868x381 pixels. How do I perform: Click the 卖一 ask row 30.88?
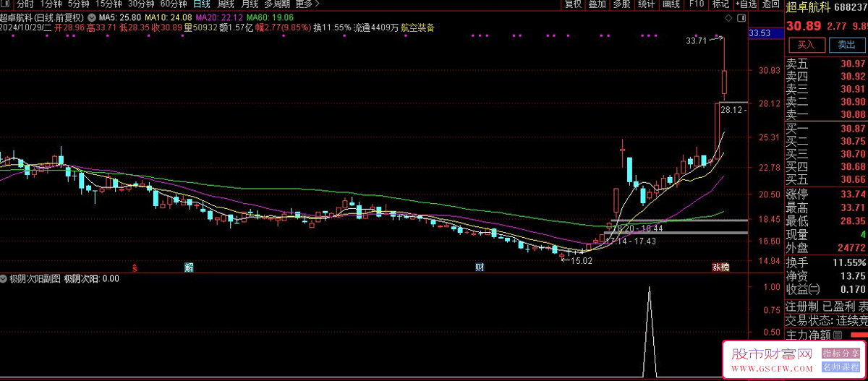pyautogui.click(x=826, y=114)
